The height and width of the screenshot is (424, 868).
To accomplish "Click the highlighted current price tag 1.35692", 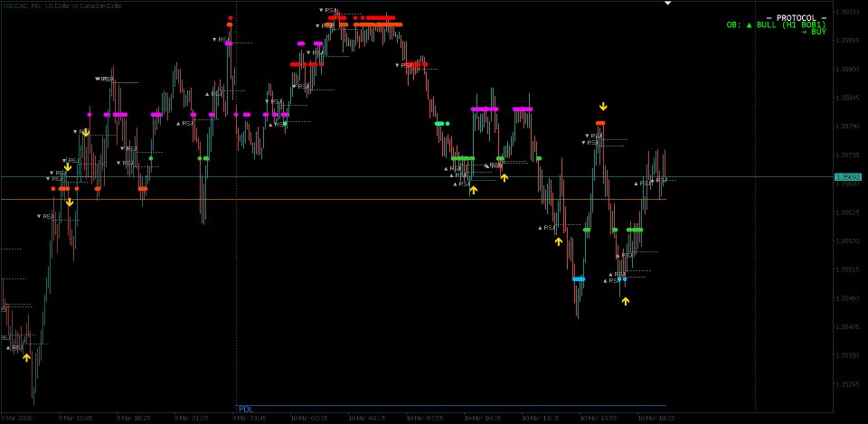I will [x=847, y=177].
